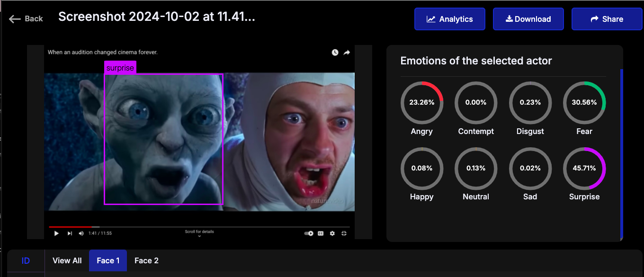Click the Contempt 0.00% gauge

click(x=476, y=103)
